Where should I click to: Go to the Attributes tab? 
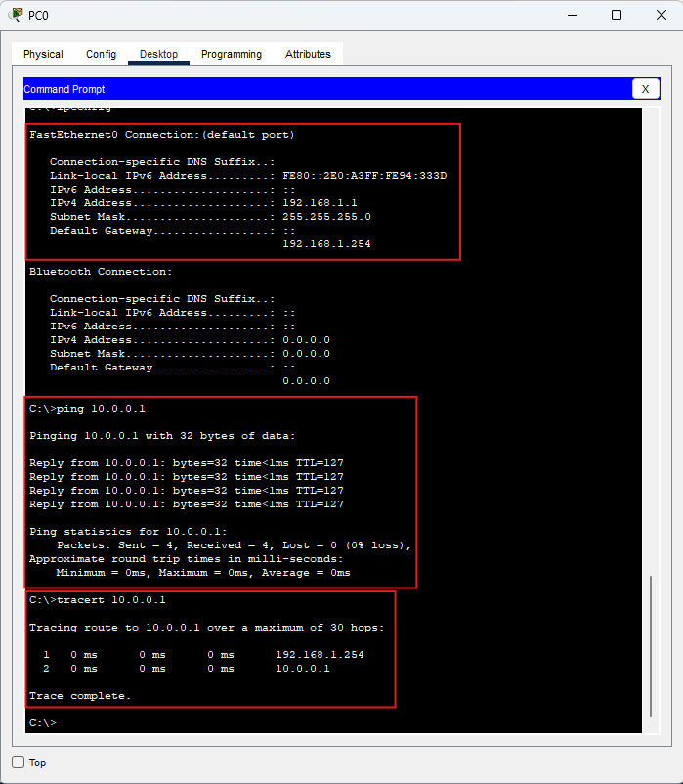pos(308,54)
